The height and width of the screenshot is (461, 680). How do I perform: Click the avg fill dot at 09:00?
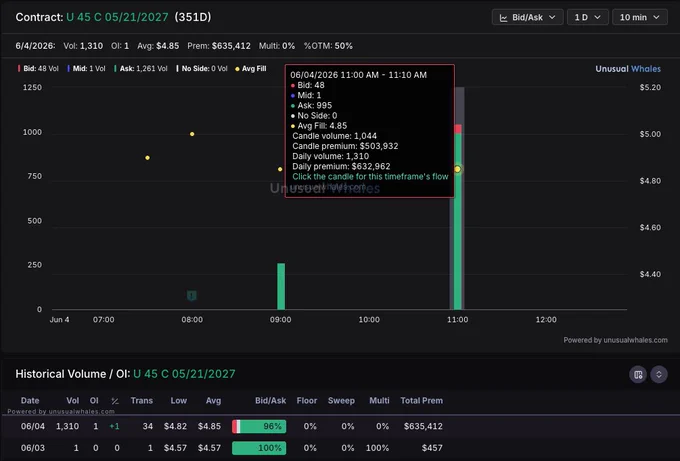click(280, 169)
